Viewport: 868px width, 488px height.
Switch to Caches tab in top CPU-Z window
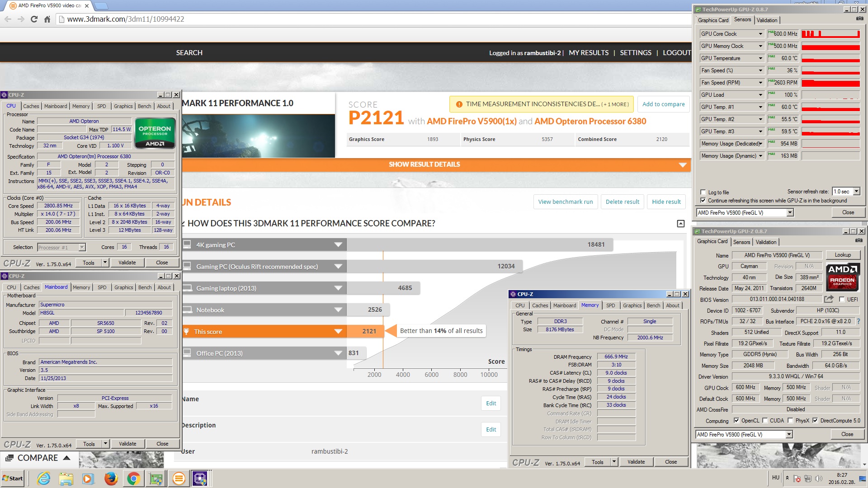coord(31,106)
